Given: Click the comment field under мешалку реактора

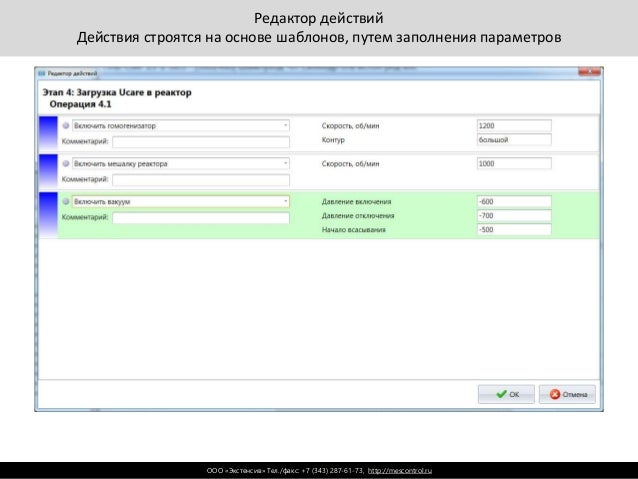Looking at the screenshot, I should tap(201, 179).
